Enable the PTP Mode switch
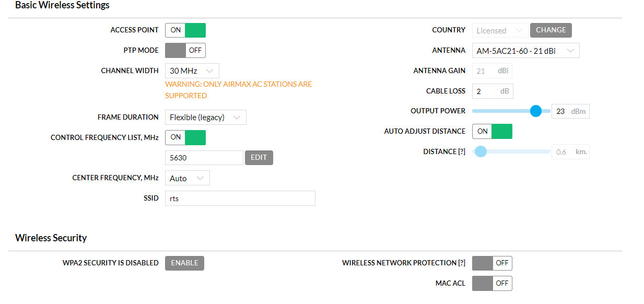This screenshot has width=644, height=304. click(185, 51)
